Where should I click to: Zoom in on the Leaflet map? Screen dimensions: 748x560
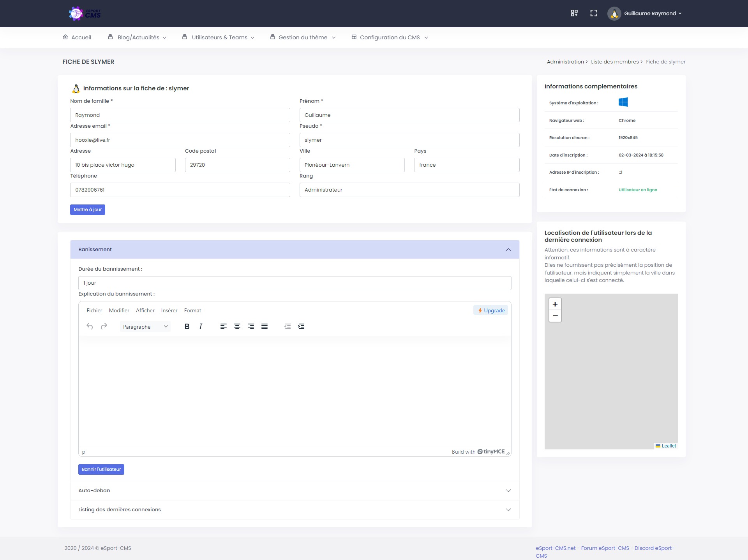click(555, 304)
